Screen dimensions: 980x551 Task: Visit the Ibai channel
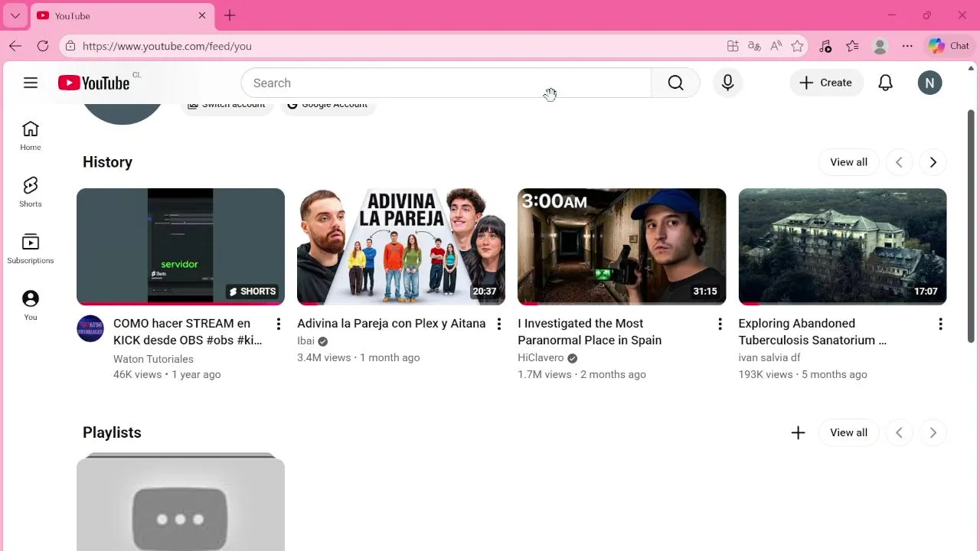(305, 341)
